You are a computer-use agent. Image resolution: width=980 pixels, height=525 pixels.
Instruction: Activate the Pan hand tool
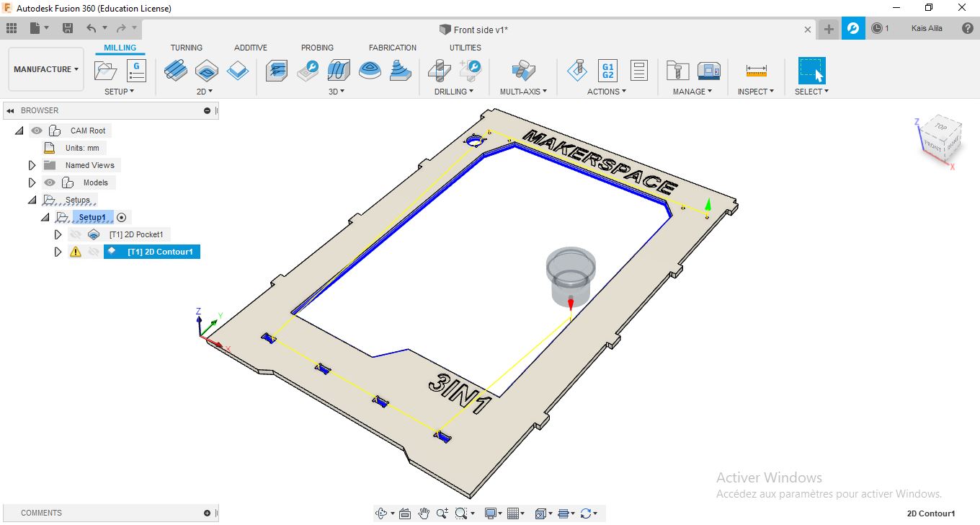coord(424,513)
